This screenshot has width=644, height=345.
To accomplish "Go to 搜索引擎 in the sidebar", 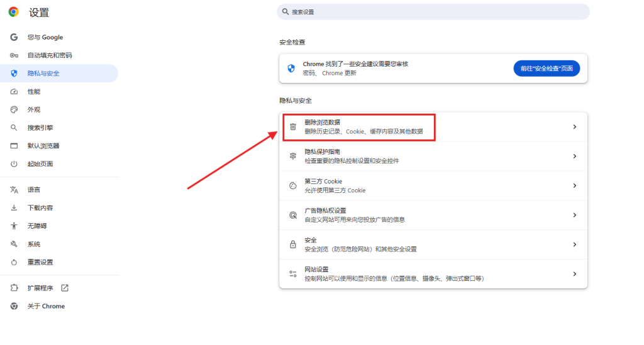I will pyautogui.click(x=40, y=128).
